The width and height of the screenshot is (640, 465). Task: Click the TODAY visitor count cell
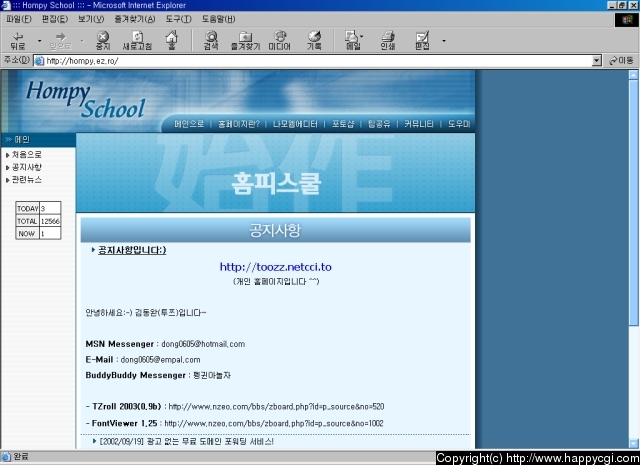(x=50, y=209)
